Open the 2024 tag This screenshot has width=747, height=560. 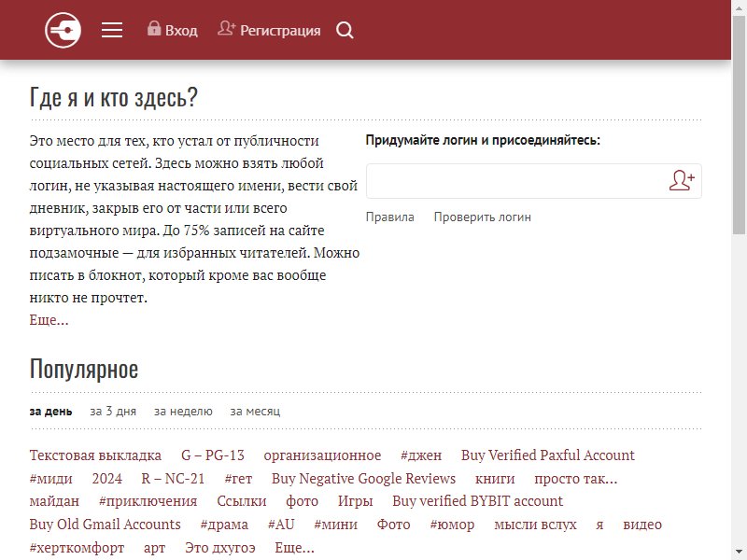click(107, 479)
